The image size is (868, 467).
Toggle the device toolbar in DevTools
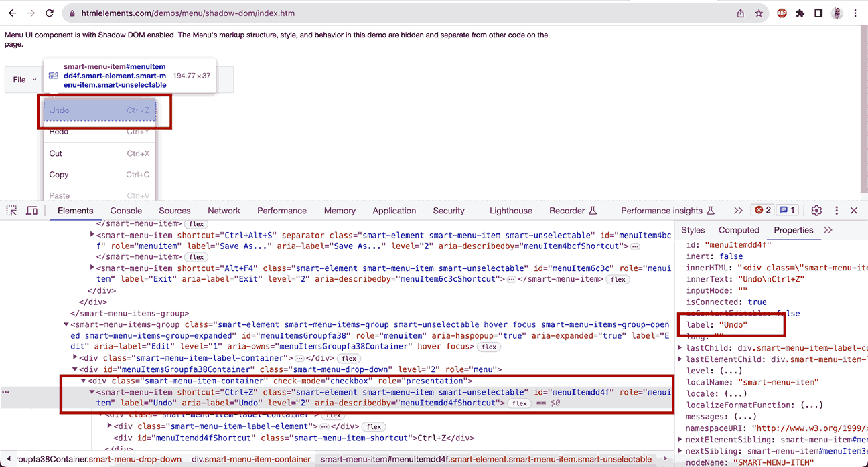(31, 211)
